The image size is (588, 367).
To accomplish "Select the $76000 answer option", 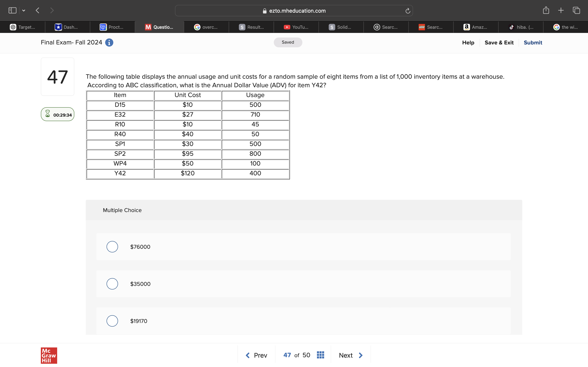I will [112, 247].
